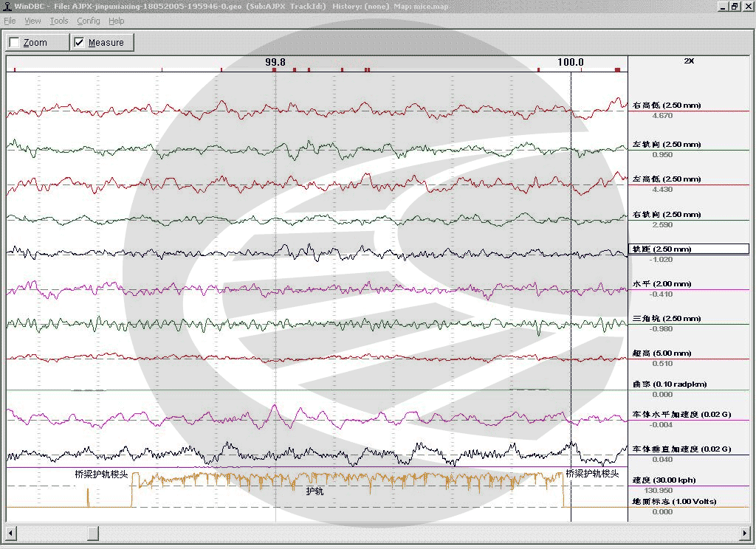
Task: Click the WinDBC application icon in title bar
Action: 7,6
